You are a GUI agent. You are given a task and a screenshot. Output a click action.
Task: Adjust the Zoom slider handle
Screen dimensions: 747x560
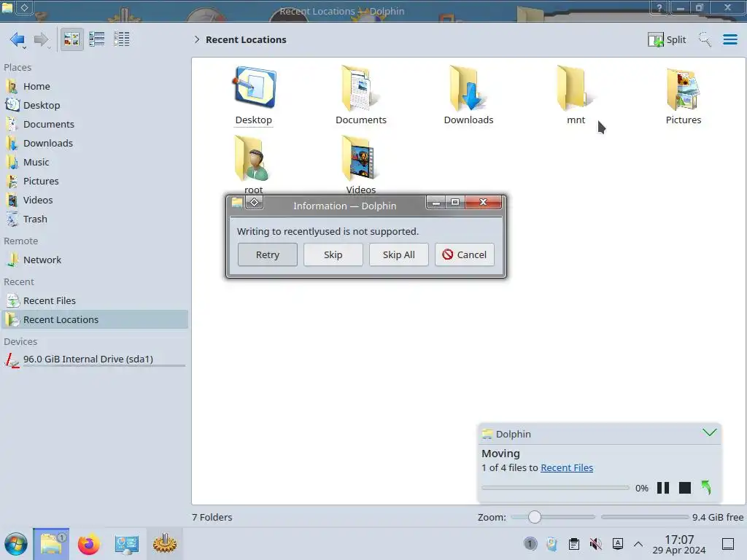tap(535, 517)
